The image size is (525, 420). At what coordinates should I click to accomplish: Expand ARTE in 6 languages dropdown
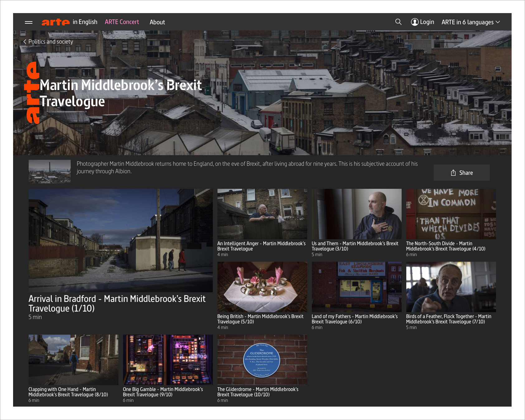(x=470, y=22)
